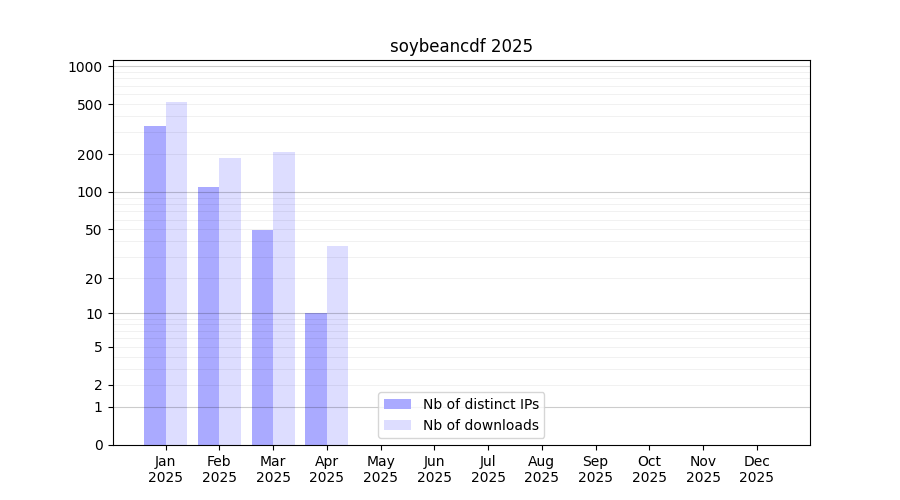Click the chart title soybeancdf 2025
The image size is (900, 500).
tap(461, 46)
